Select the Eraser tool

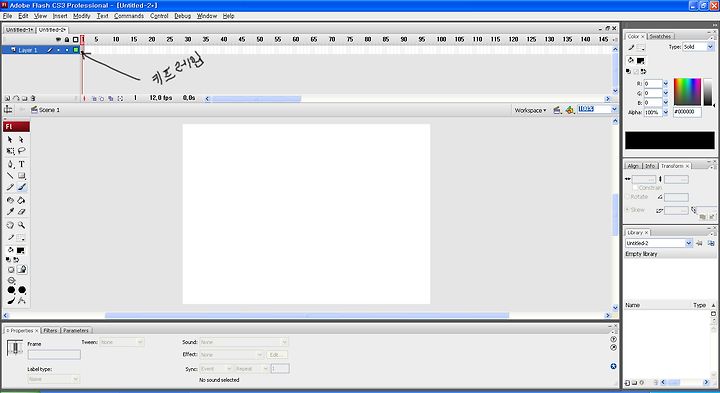pos(21,212)
